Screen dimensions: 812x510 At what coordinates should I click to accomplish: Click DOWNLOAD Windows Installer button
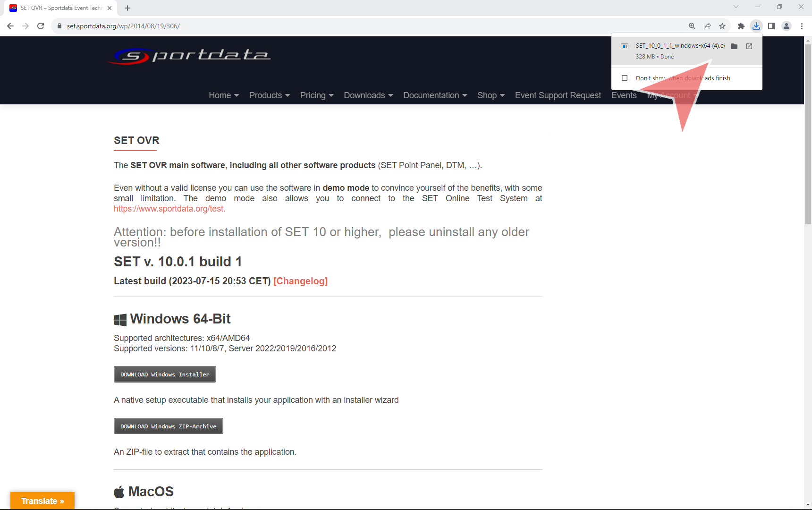pos(165,374)
